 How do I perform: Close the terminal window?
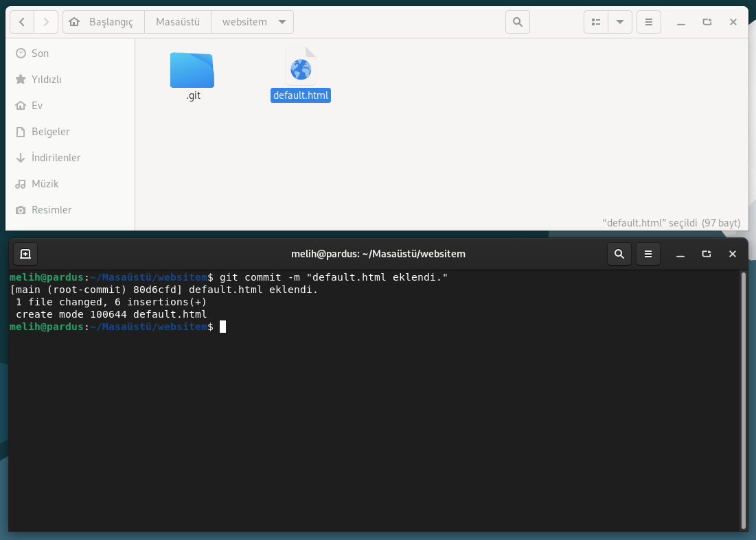(733, 254)
